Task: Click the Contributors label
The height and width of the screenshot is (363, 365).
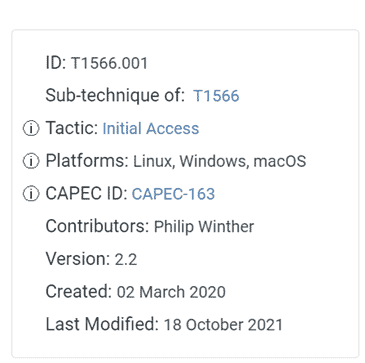Action: pyautogui.click(x=97, y=226)
